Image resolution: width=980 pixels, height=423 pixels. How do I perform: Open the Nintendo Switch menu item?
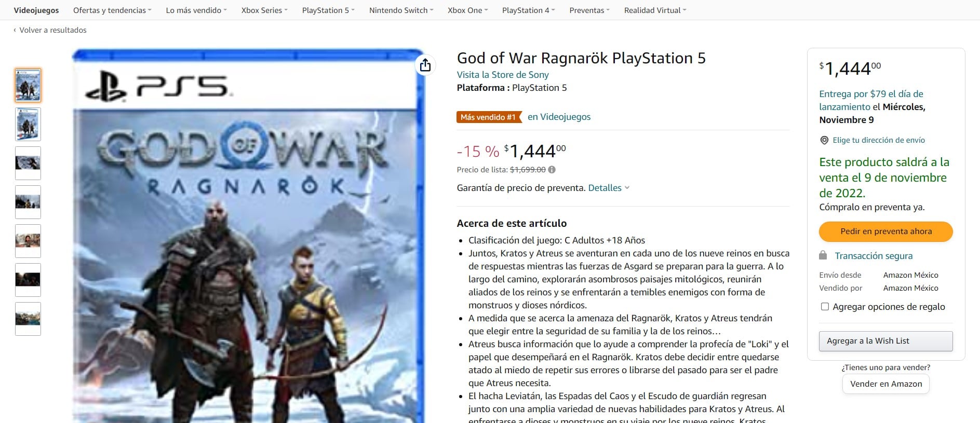point(401,10)
